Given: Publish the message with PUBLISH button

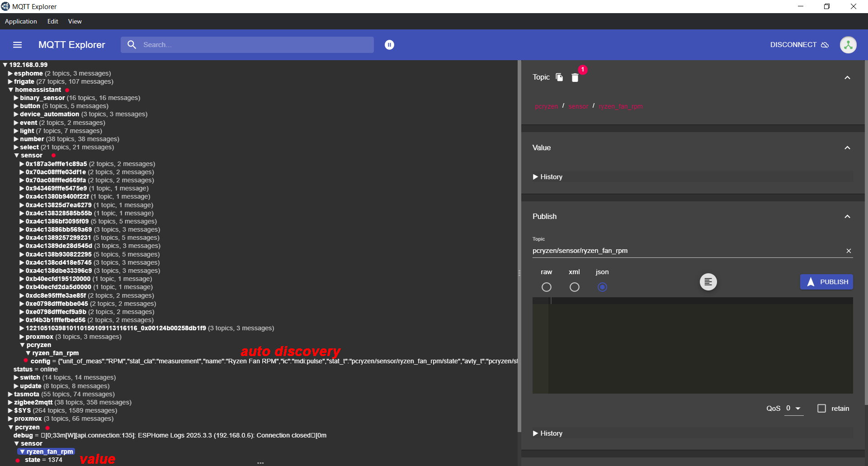Looking at the screenshot, I should coord(826,282).
